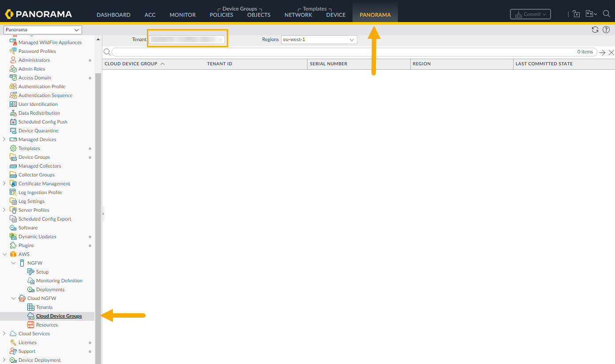Open the global search magnifier icon

coord(606,14)
